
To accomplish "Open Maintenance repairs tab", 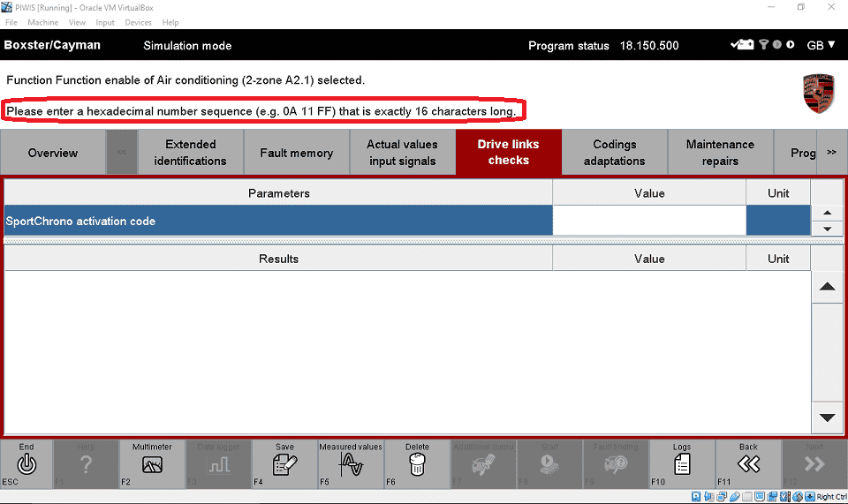I will (x=720, y=153).
